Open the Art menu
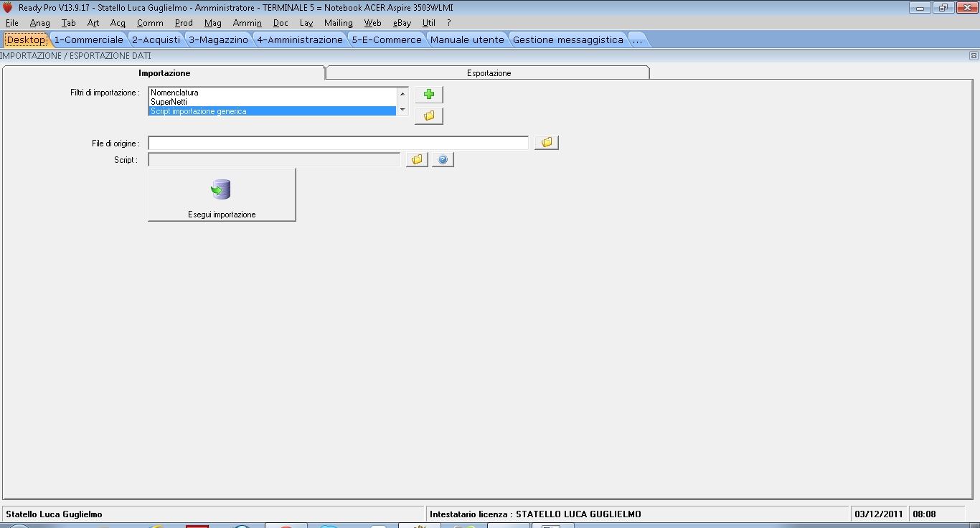 pyautogui.click(x=93, y=23)
